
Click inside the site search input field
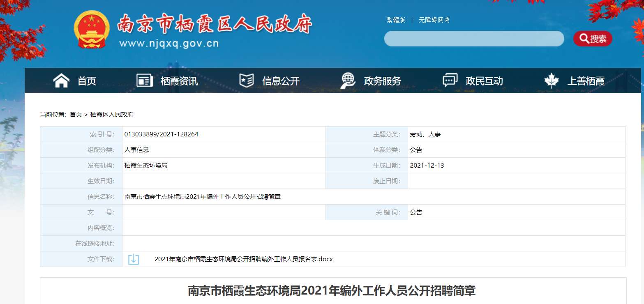[474, 39]
